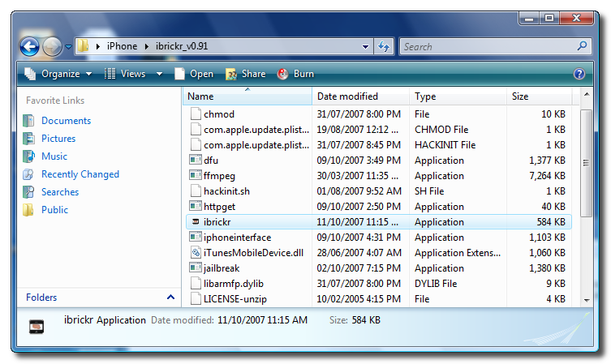
Task: Click the dfu application icon
Action: point(195,161)
